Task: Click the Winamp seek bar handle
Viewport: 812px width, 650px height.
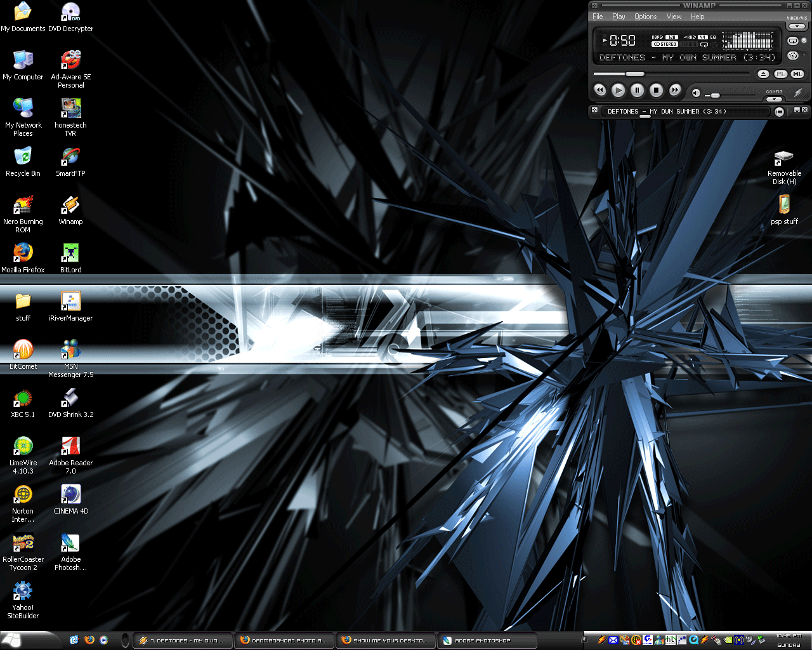Action: (634, 74)
